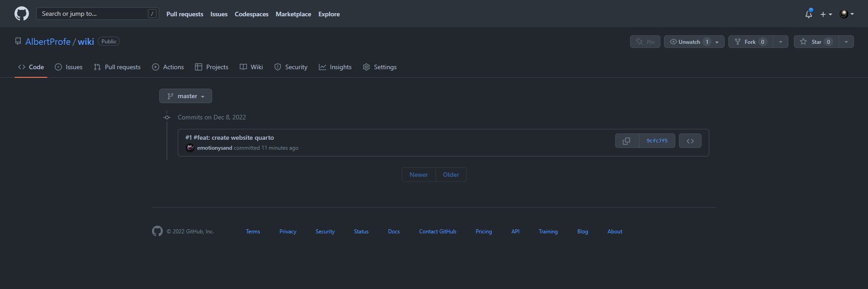The height and width of the screenshot is (289, 868).
Task: Click the GitHub Octocat home logo
Action: click(22, 14)
